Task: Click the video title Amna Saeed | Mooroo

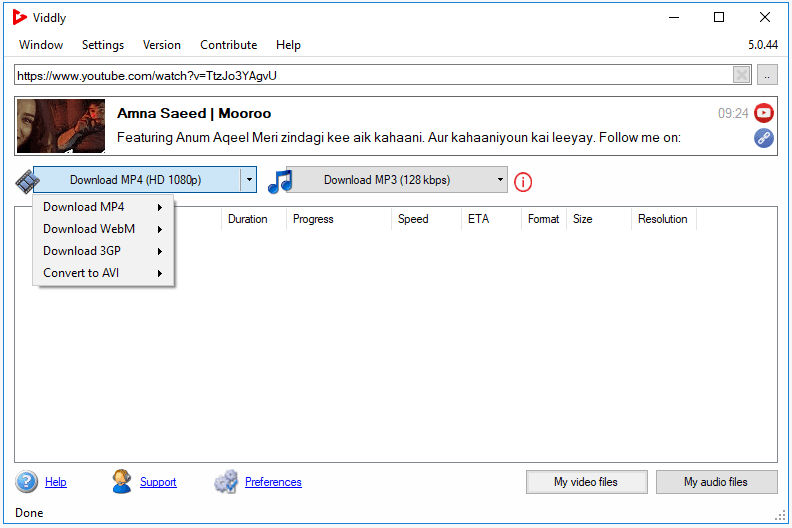Action: point(194,113)
